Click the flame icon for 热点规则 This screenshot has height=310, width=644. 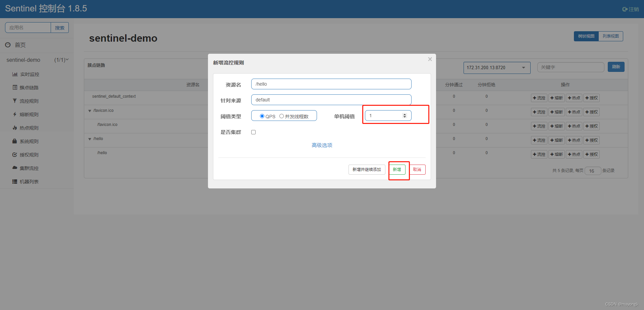pyautogui.click(x=15, y=128)
